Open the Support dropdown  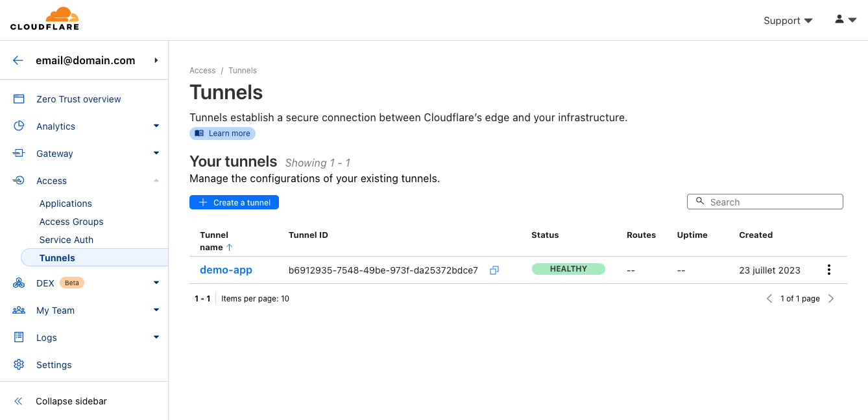pos(788,21)
